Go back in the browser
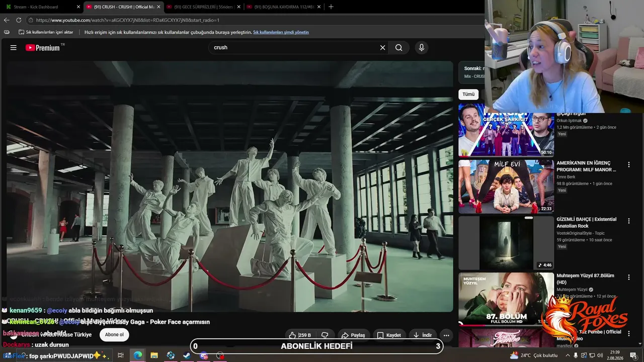 [x=7, y=20]
